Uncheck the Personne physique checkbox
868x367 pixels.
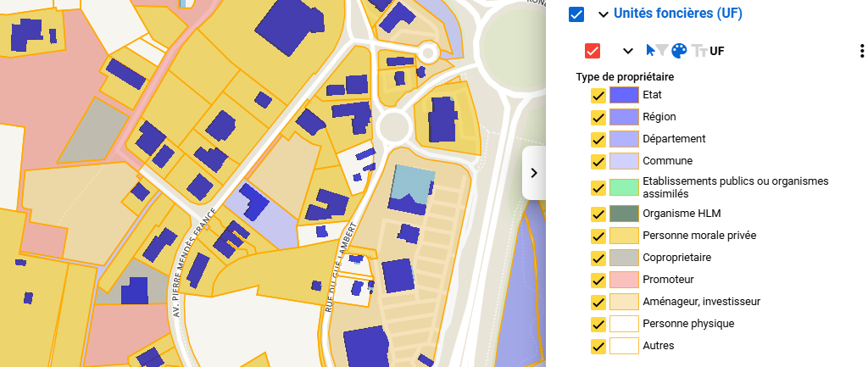598,324
